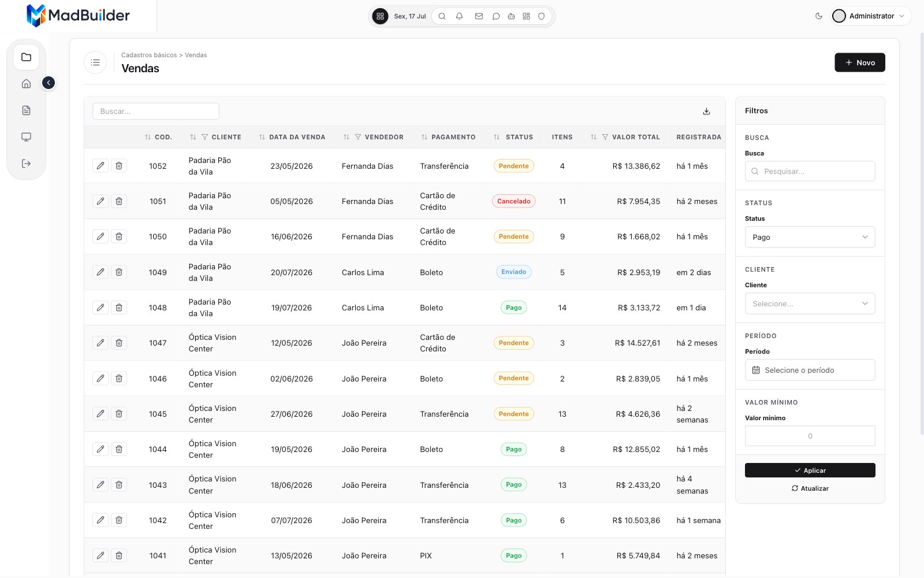Open the mail envelope icon
Viewport: 924px width, 578px height.
(479, 16)
